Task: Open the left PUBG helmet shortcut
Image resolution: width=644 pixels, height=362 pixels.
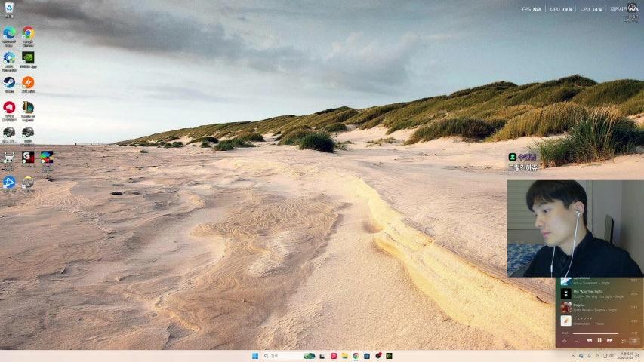Action: (9, 135)
